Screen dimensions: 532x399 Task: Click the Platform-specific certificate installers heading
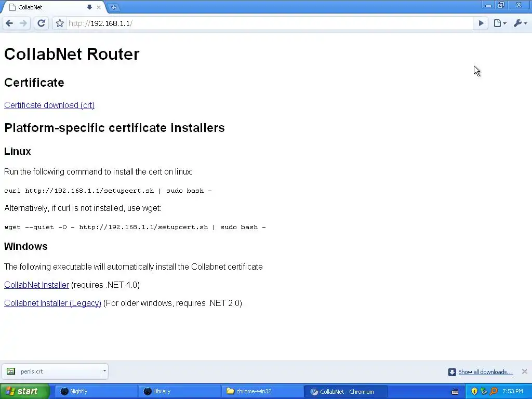tap(114, 128)
